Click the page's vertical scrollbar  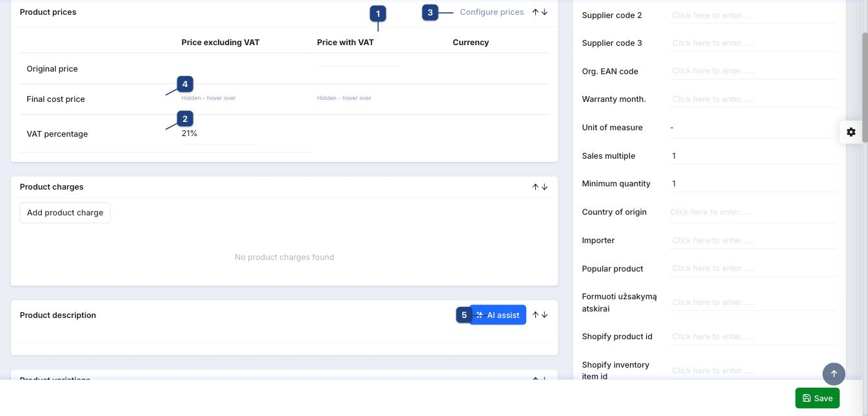[x=865, y=86]
